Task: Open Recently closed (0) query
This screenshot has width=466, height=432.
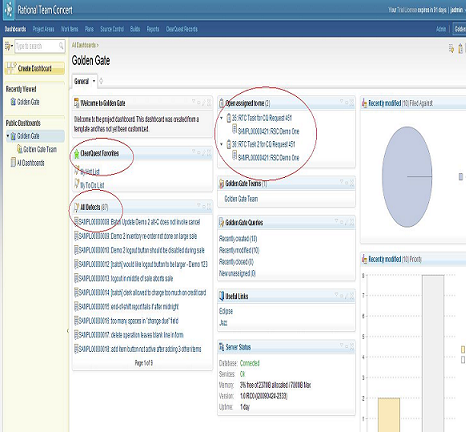Action: [x=236, y=262]
